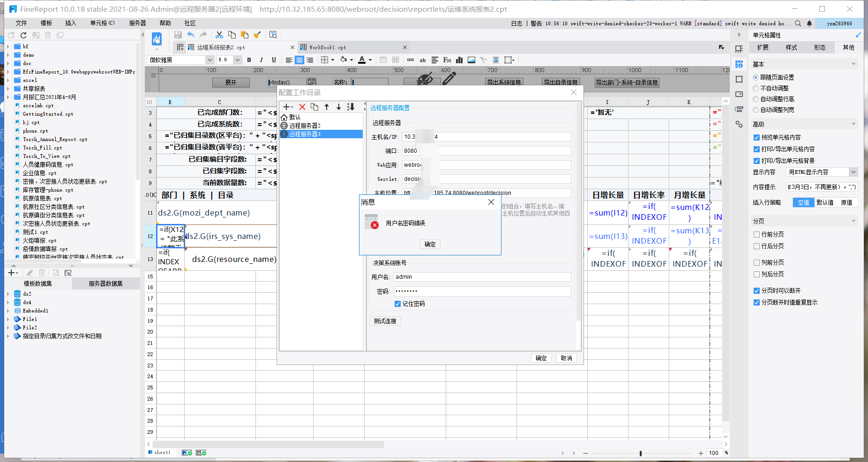Collapse the 分页 section header
The height and width of the screenshot is (462, 868).
(x=805, y=221)
